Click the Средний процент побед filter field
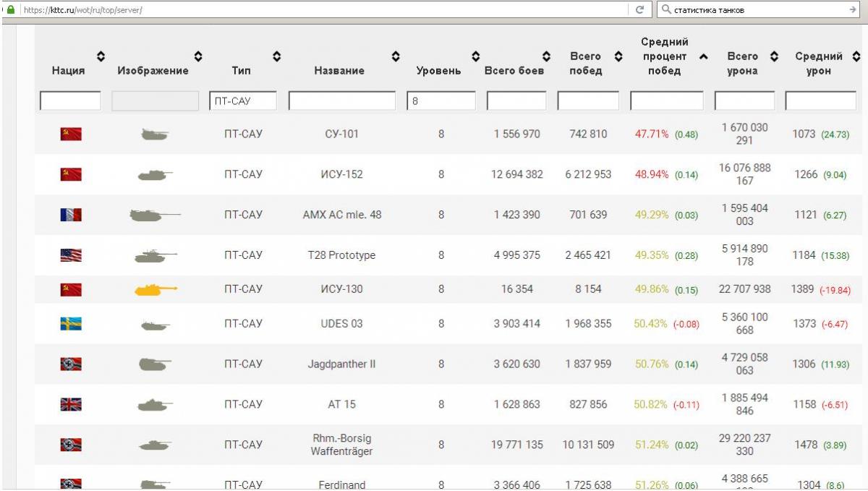This screenshot has width=868, height=491. (667, 101)
